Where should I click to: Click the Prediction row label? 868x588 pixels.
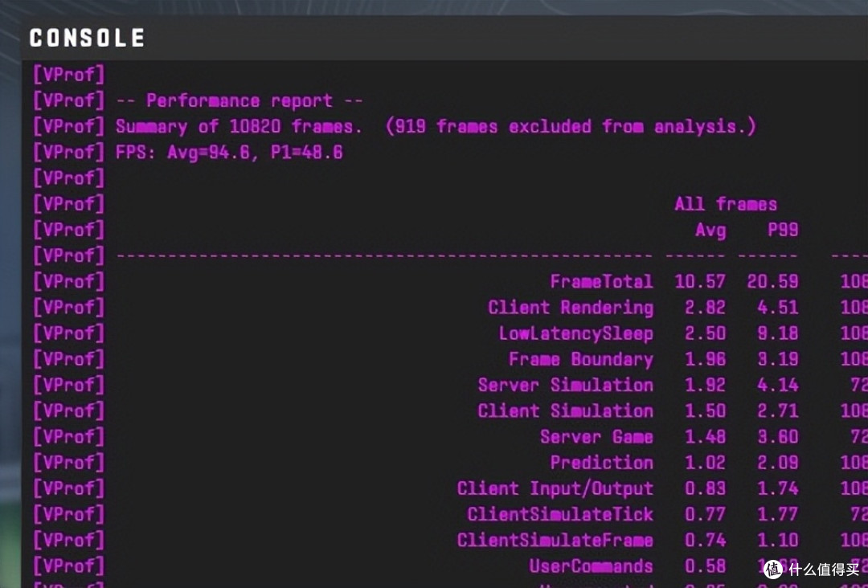pos(601,463)
